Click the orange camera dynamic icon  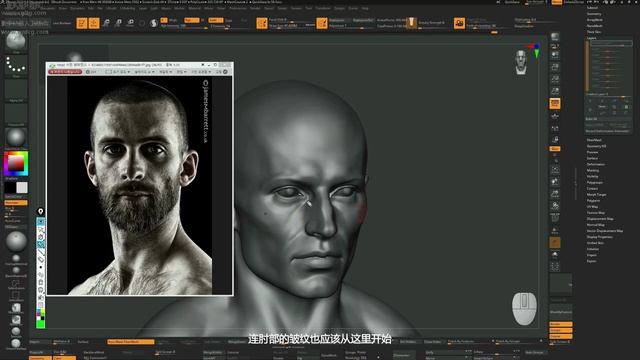459,23
